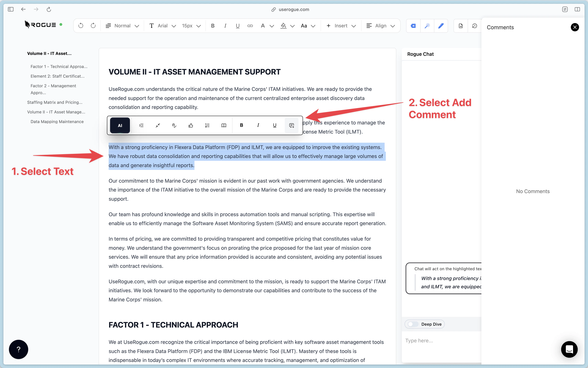Go to Staffing Matrix and Pricing outline item
Image resolution: width=588 pixels, height=368 pixels.
pyautogui.click(x=55, y=102)
